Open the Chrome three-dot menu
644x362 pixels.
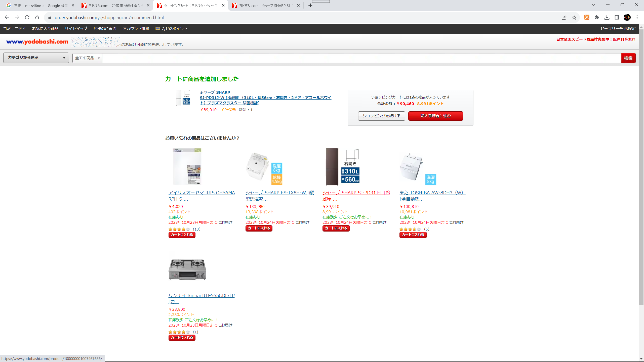coord(637,17)
